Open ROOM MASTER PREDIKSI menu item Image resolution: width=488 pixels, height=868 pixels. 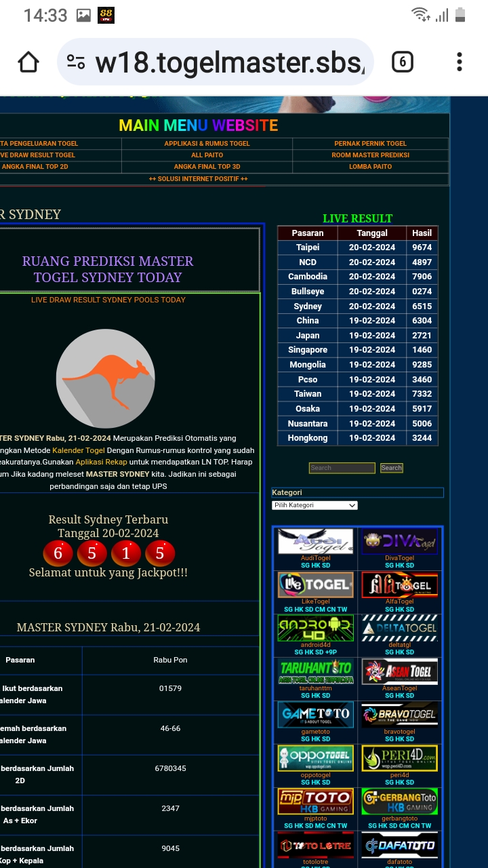click(x=370, y=155)
